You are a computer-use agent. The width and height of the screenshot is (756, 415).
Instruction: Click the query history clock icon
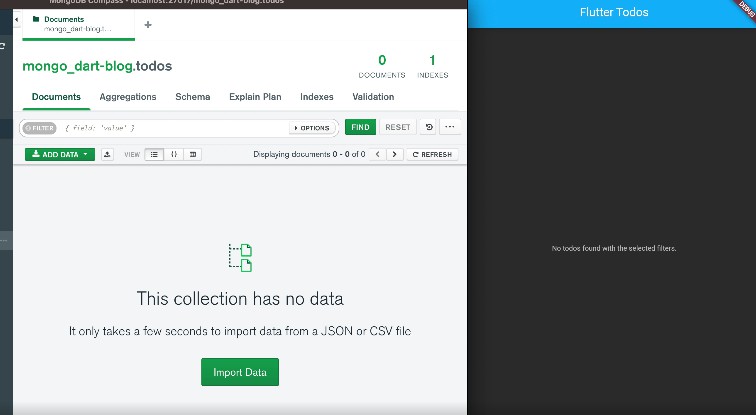pyautogui.click(x=429, y=127)
